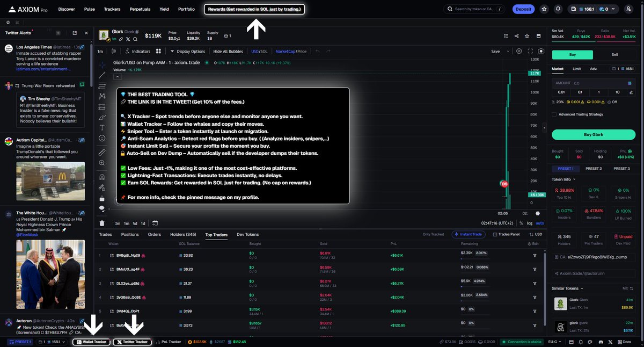Open the Twitter Tracker

click(132, 342)
